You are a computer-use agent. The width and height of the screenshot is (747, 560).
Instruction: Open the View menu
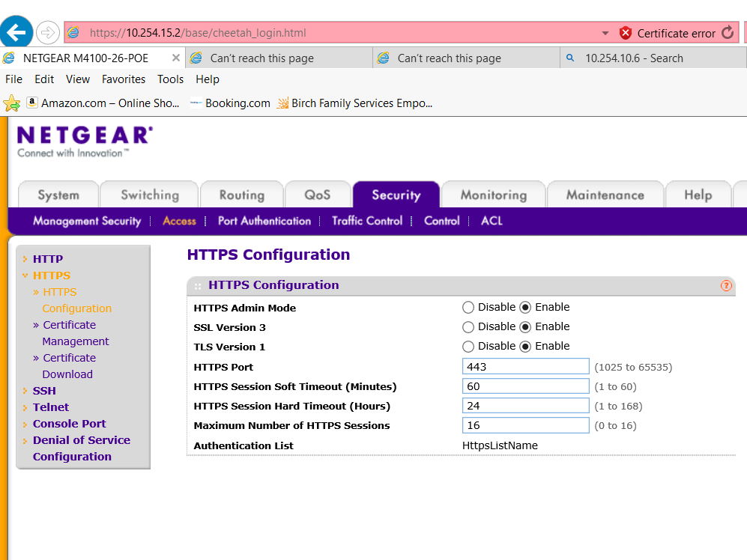point(78,79)
